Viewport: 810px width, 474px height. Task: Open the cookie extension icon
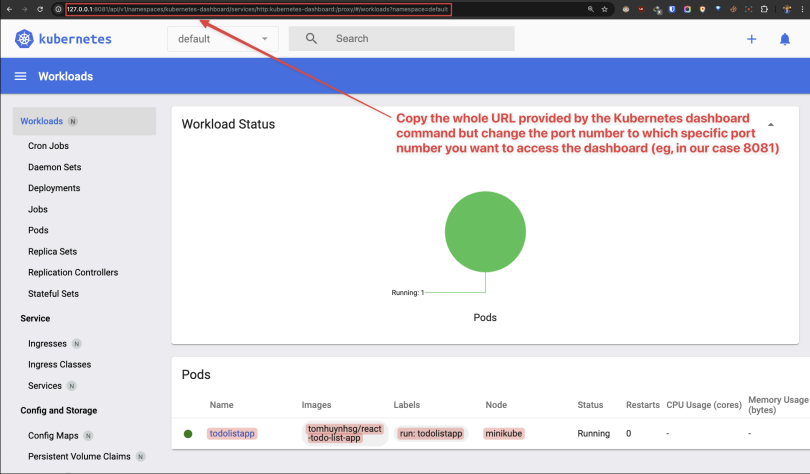click(733, 9)
